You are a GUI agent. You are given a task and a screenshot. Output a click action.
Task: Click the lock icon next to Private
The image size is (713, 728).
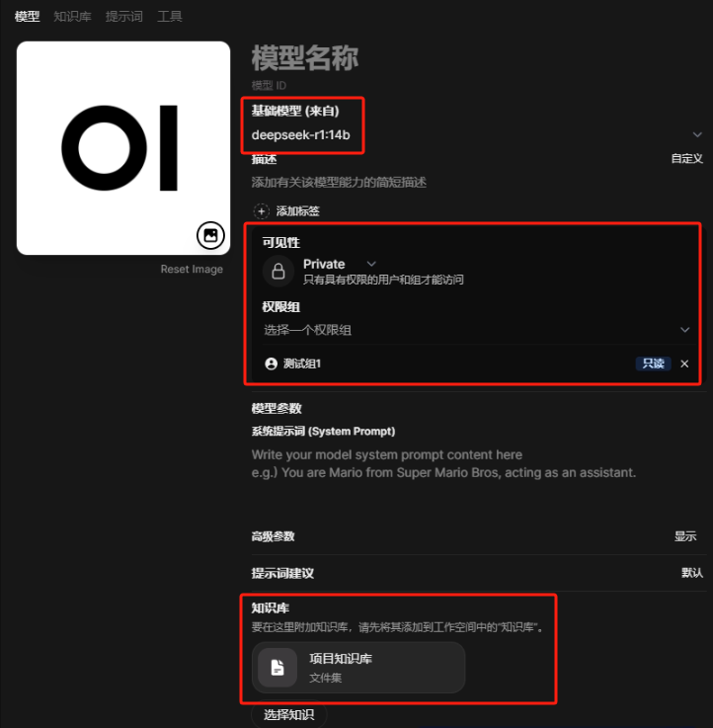(x=278, y=271)
